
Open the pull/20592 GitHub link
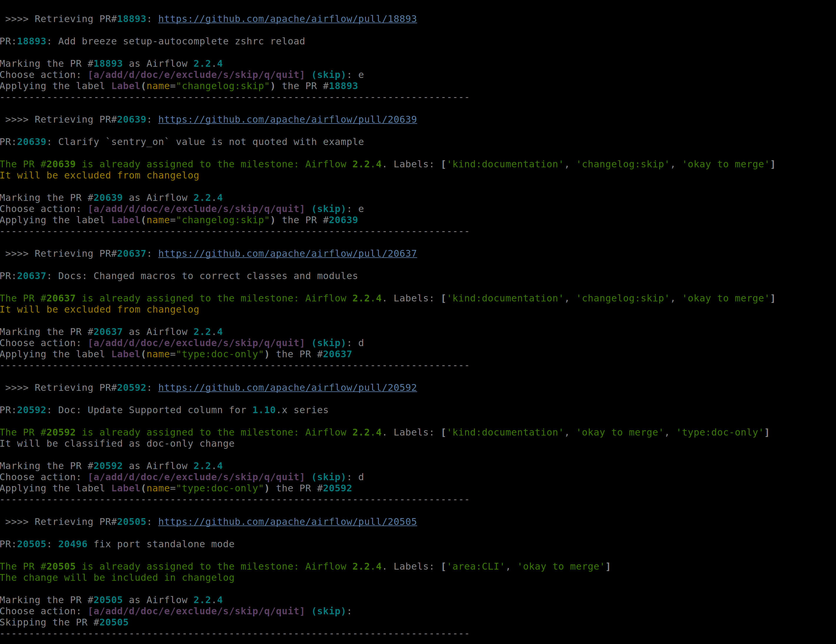pyautogui.click(x=287, y=388)
